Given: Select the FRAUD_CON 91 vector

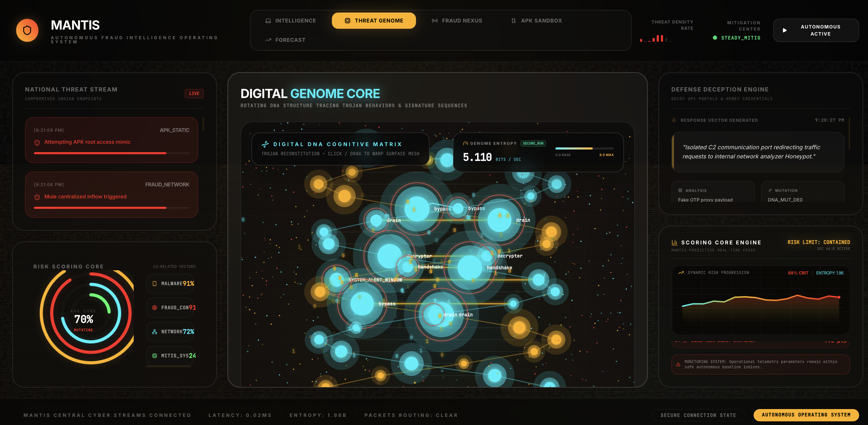Looking at the screenshot, I should [170, 308].
